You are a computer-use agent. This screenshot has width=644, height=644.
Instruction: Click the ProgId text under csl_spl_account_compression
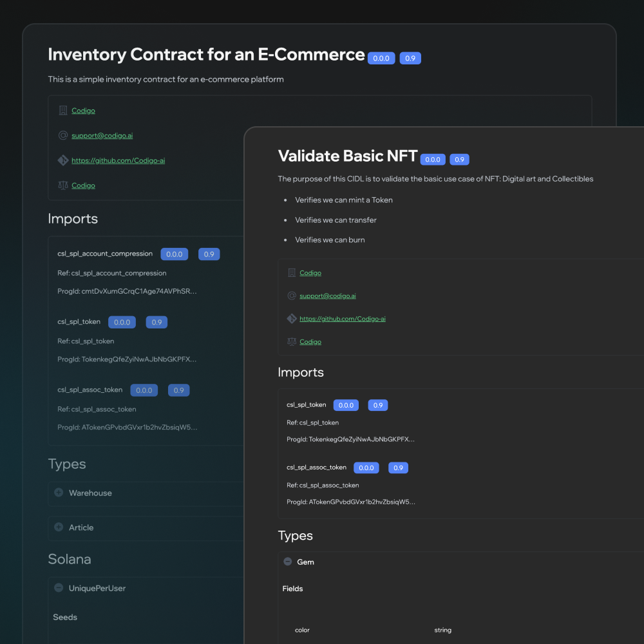[x=127, y=291]
